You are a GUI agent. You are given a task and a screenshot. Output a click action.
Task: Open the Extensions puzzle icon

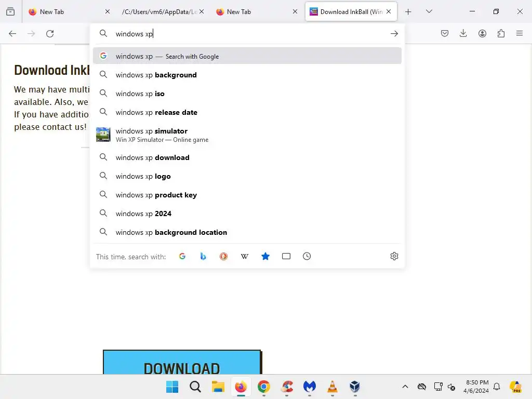[x=501, y=33]
